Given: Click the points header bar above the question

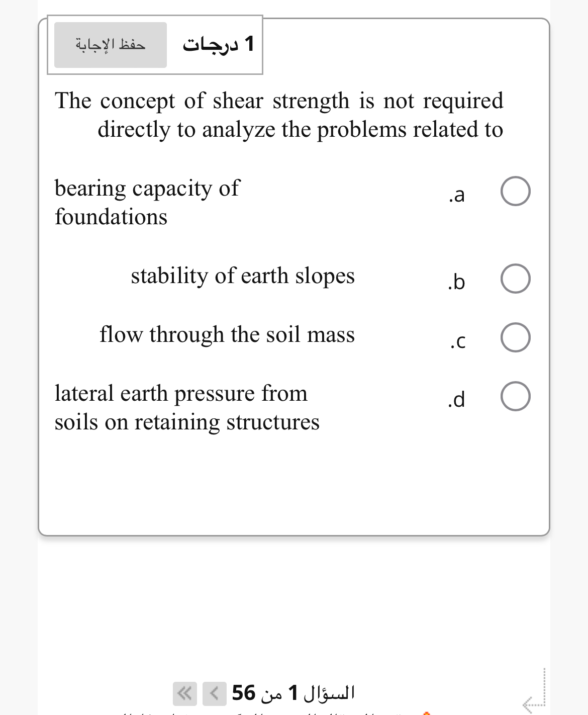Looking at the screenshot, I should 154,45.
